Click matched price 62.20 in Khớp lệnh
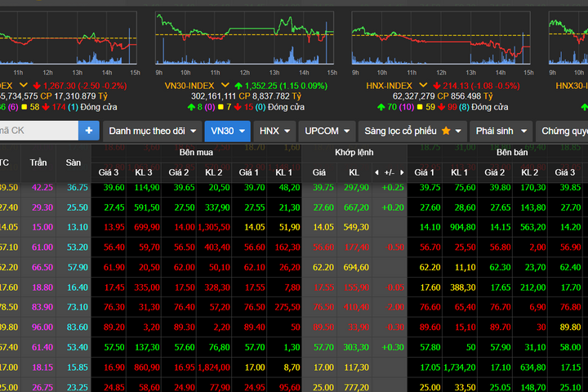588x392 pixels. [323, 268]
